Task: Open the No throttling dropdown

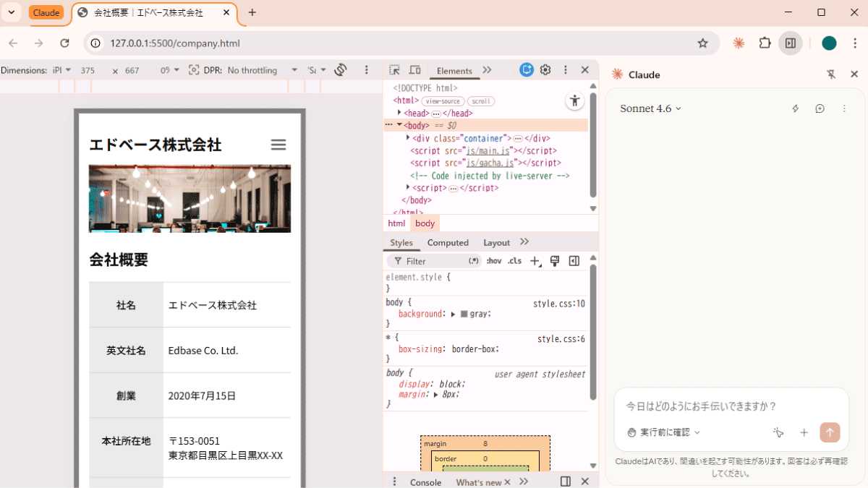Action: coord(263,70)
